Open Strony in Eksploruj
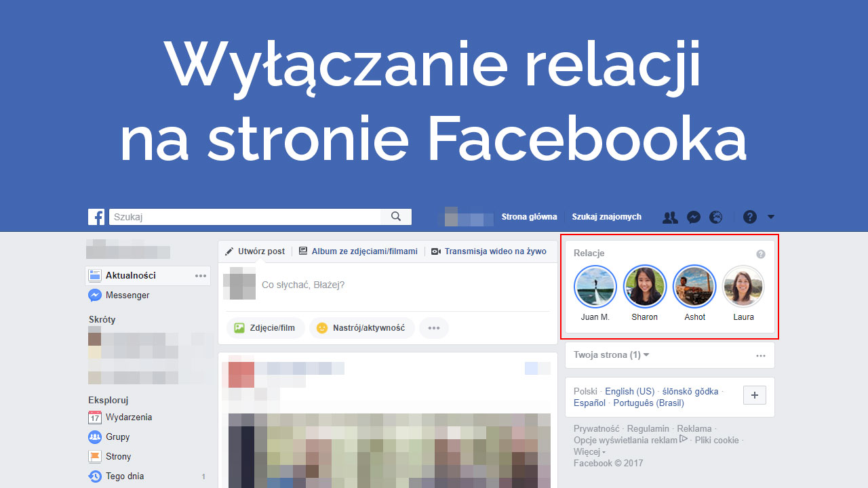 coord(119,457)
